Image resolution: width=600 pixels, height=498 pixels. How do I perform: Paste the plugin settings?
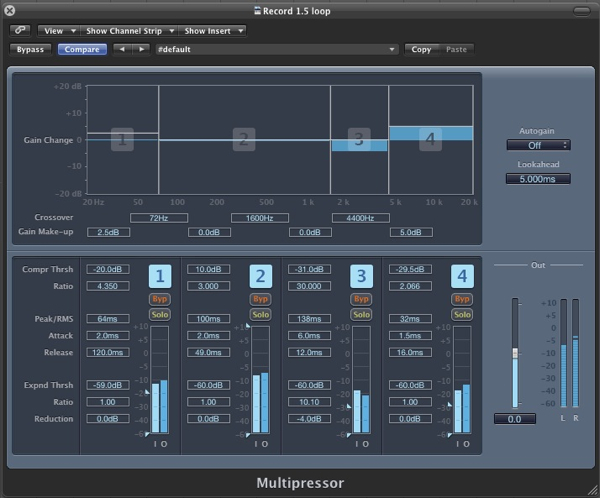coord(456,49)
